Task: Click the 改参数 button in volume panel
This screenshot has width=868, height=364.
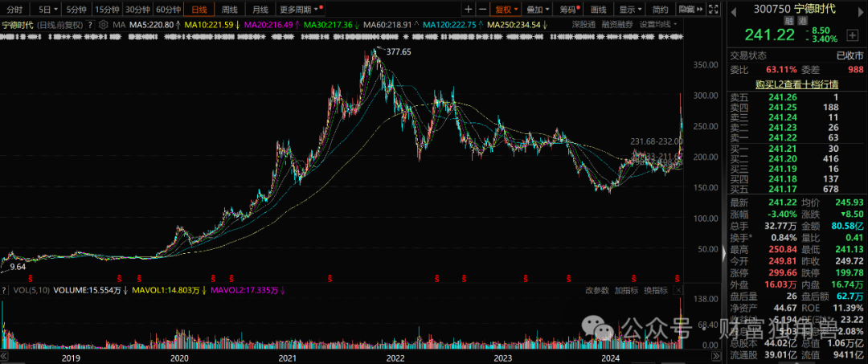Action: tap(597, 289)
